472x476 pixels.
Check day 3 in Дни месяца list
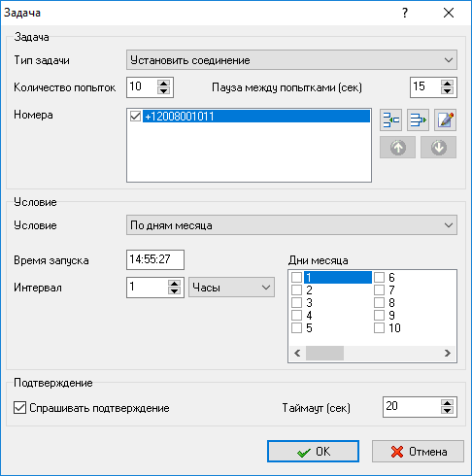click(296, 302)
